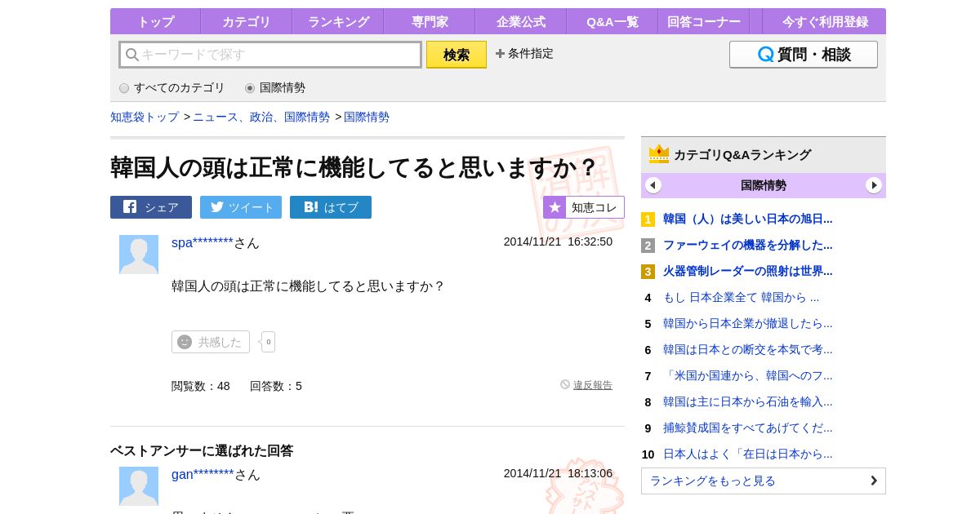Click the timestamp 2014/11/21 18:13:06
The image size is (980, 514).
tap(558, 473)
